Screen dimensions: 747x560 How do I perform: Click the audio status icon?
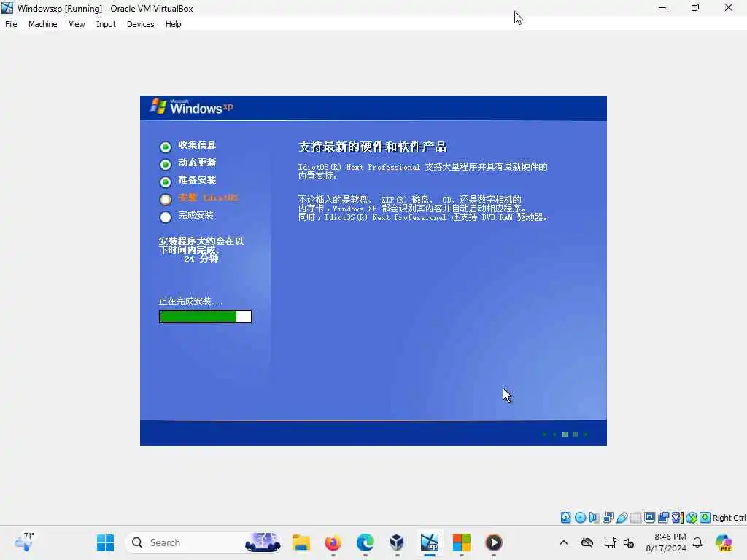594,517
